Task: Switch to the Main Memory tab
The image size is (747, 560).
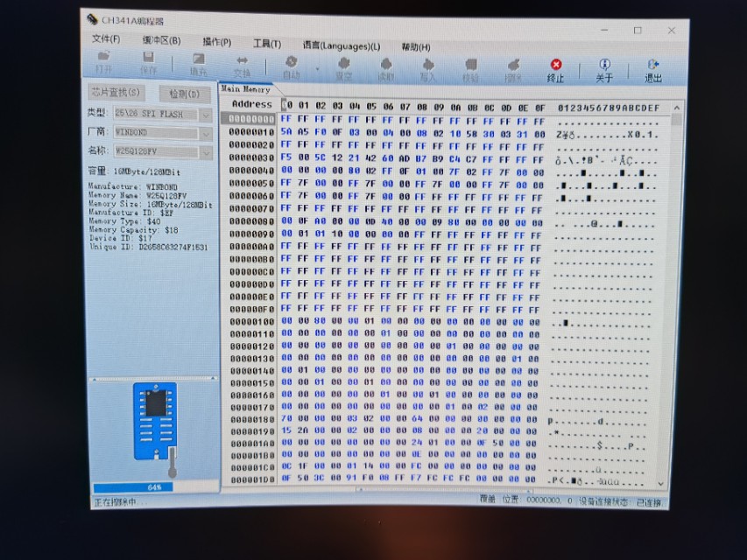Action: 248,88
